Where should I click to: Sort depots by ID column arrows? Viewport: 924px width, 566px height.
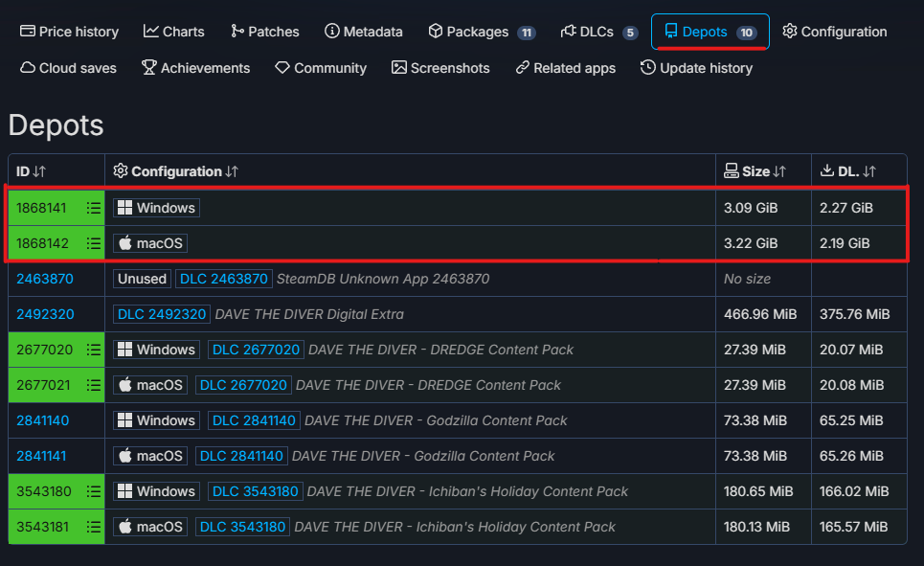39,171
